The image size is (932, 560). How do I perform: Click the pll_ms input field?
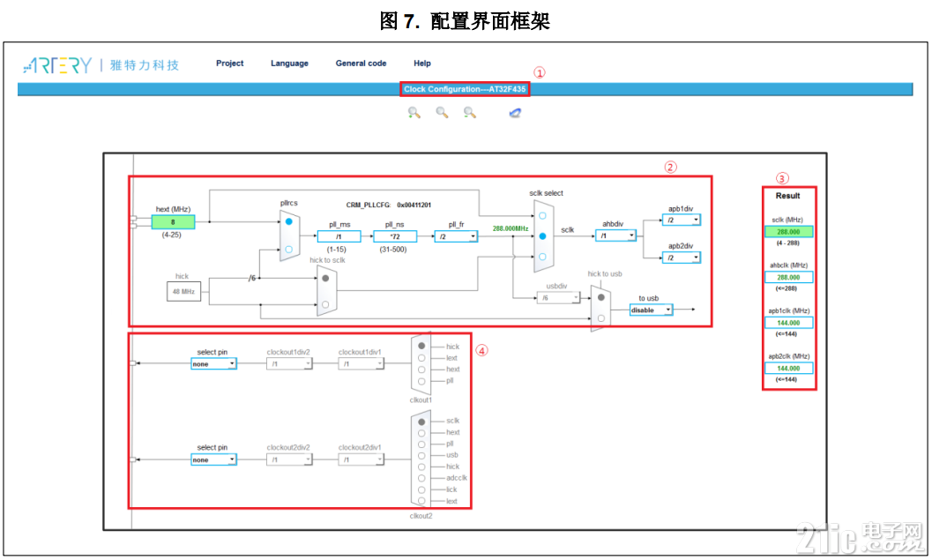point(339,236)
